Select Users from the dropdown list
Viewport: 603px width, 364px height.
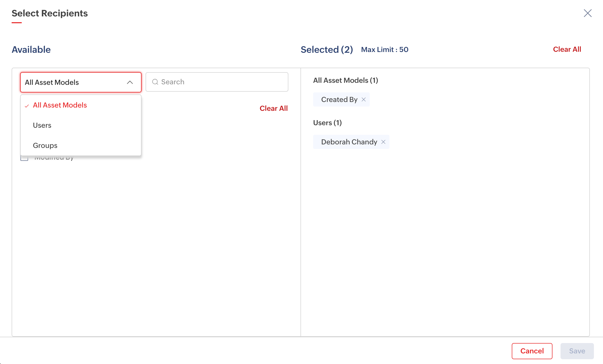[42, 125]
